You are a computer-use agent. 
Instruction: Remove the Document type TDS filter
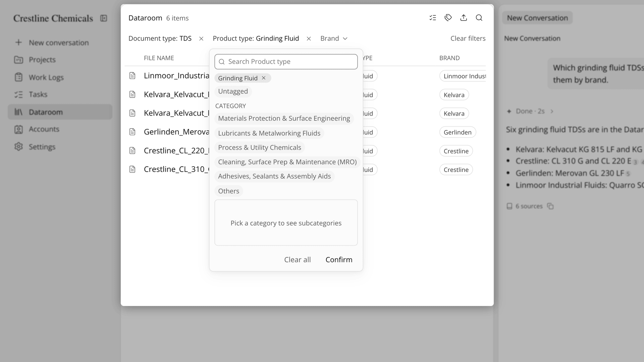pyautogui.click(x=201, y=39)
